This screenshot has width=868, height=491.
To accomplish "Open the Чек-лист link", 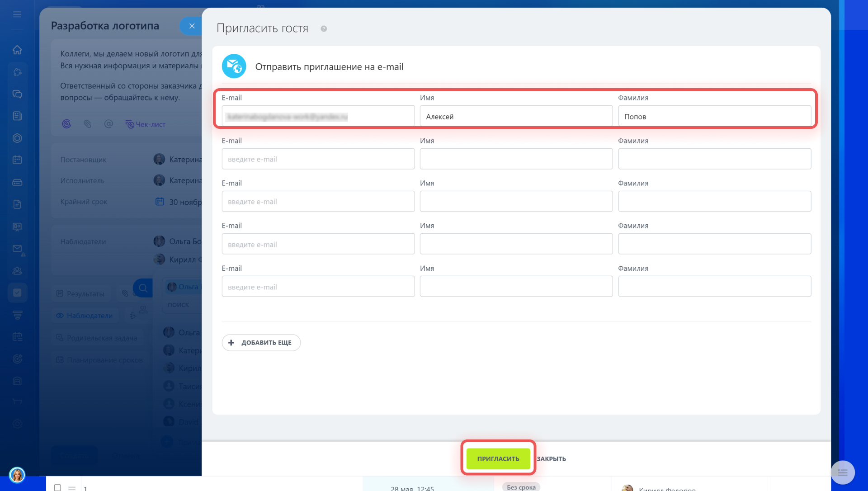I will coord(146,124).
